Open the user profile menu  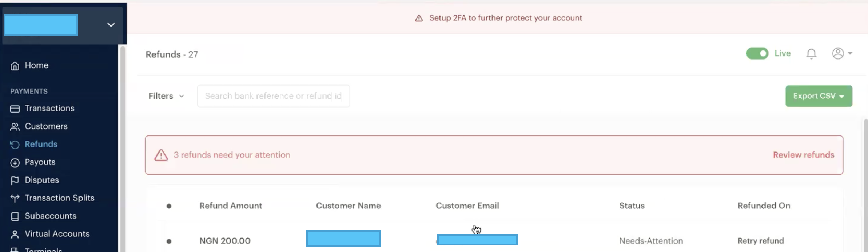click(x=841, y=54)
